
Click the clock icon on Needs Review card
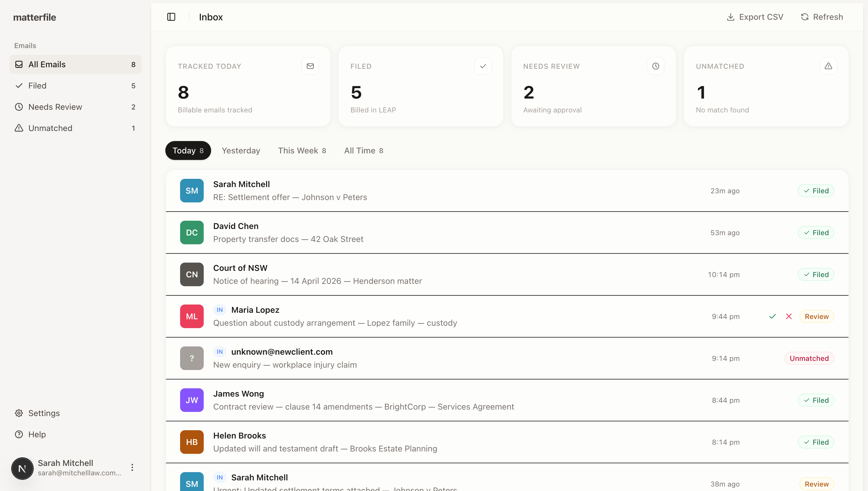tap(655, 66)
